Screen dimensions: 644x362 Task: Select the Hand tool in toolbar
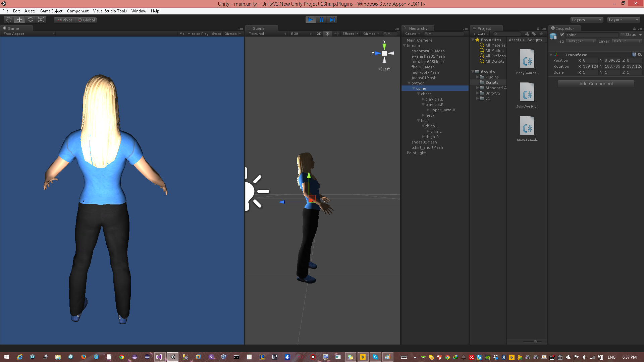9,20
